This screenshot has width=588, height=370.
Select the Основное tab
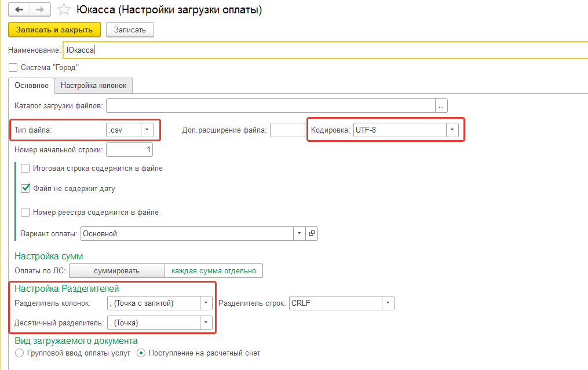point(31,86)
